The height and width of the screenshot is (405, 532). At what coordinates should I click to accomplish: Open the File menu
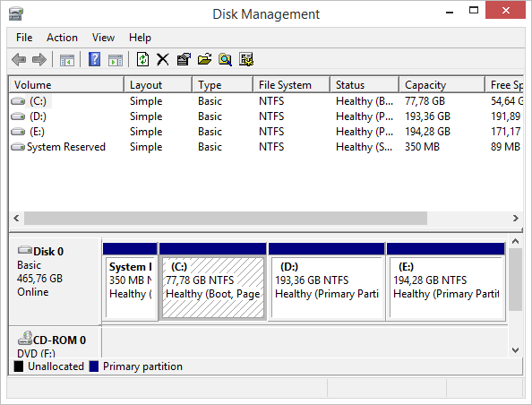[x=24, y=38]
